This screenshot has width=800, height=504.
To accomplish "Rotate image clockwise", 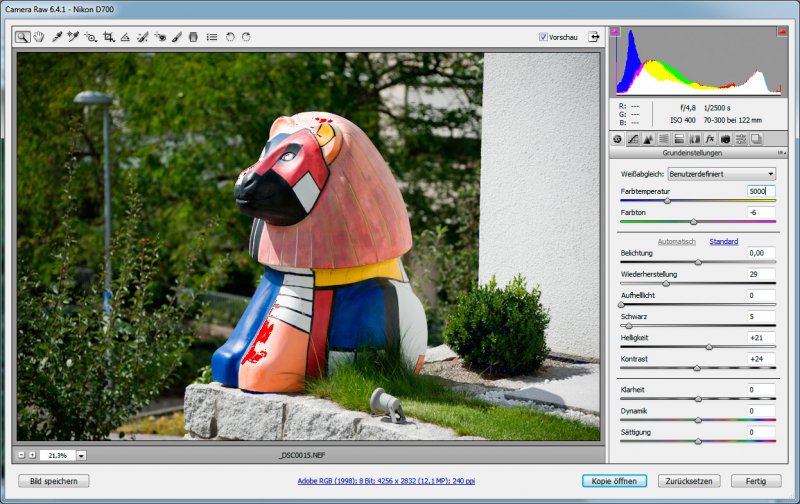I will (246, 37).
